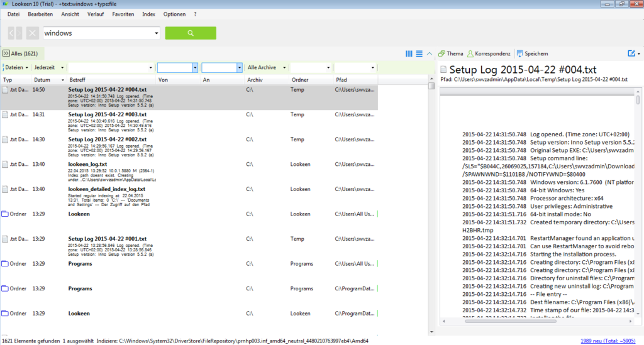Open the edit icon's dropdown arrow

pyautogui.click(x=639, y=54)
